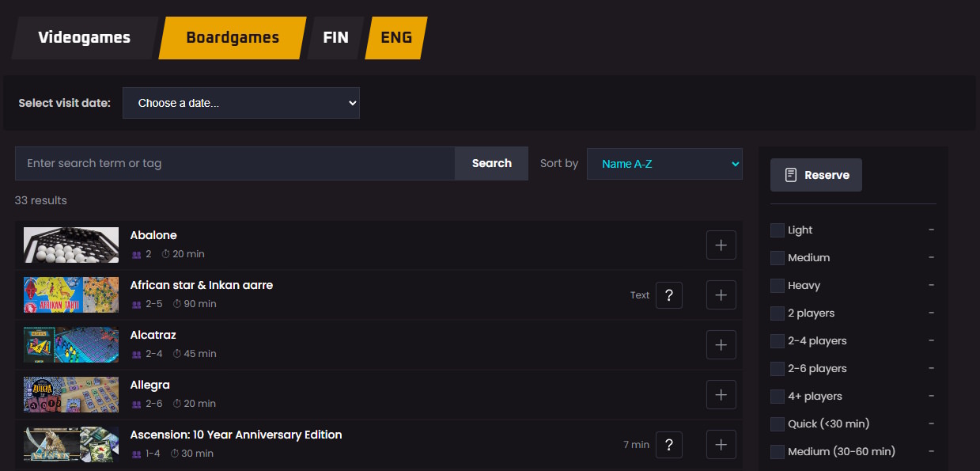980x471 pixels.
Task: Select the Boardgames tab
Action: (232, 38)
